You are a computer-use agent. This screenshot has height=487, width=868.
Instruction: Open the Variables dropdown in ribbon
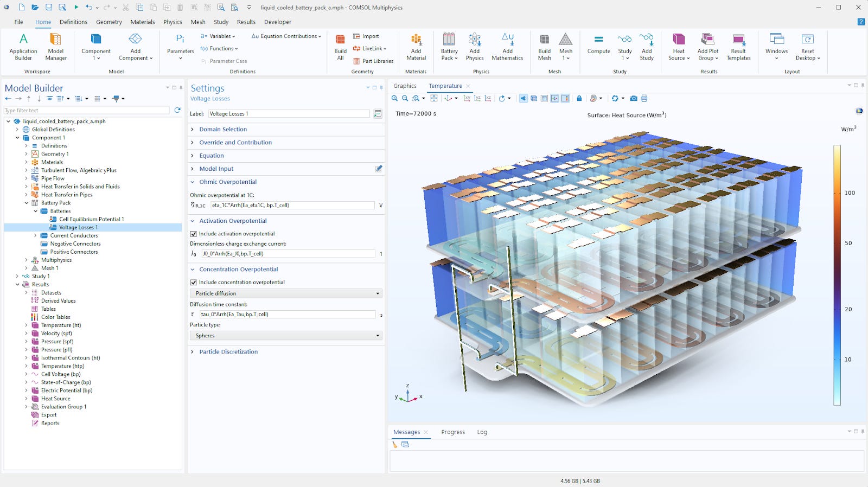click(218, 36)
